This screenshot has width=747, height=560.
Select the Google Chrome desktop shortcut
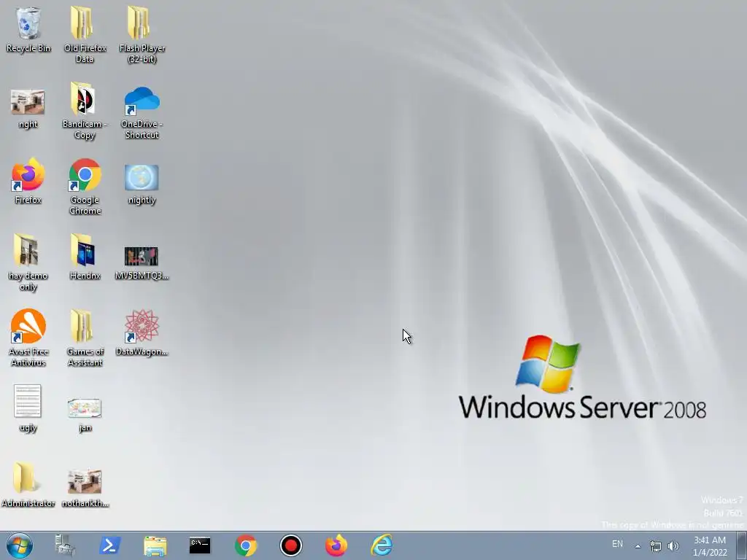click(85, 187)
